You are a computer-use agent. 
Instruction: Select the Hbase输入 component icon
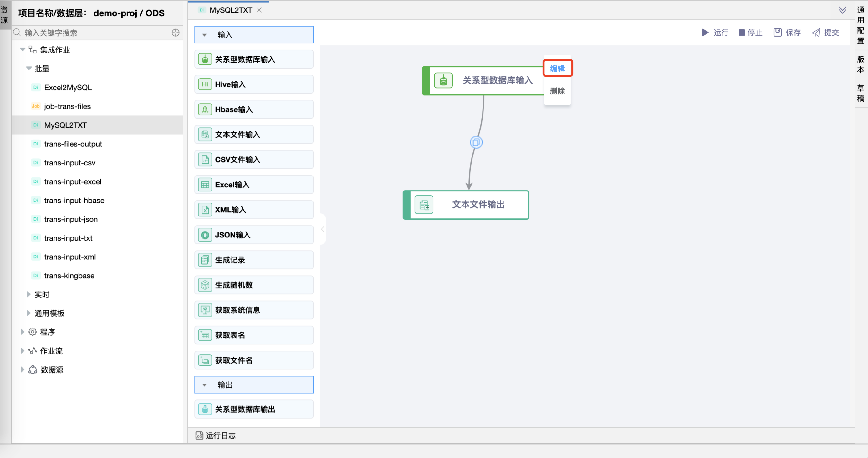point(205,109)
